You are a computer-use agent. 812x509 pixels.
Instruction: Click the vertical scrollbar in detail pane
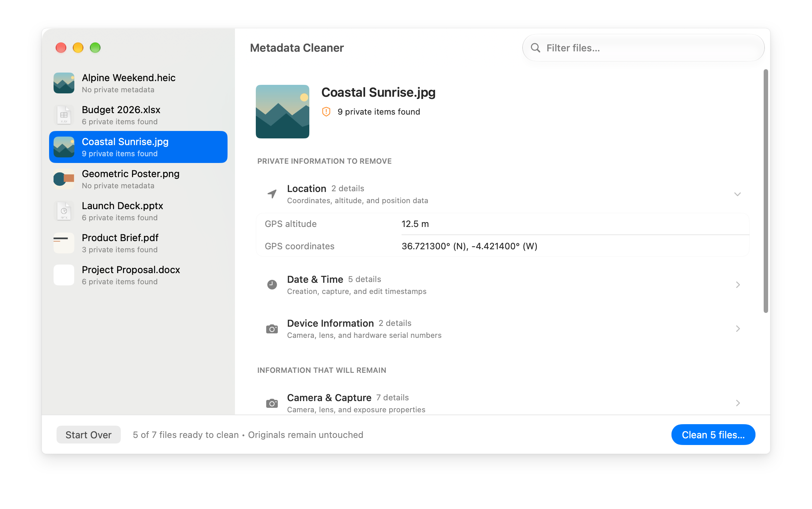coord(766,191)
